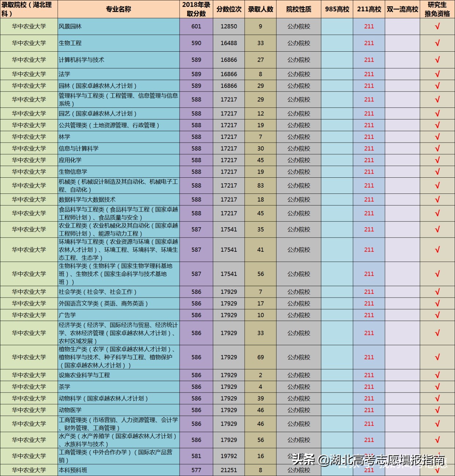Select the 2018年录取分数 header cell

pyautogui.click(x=196, y=9)
